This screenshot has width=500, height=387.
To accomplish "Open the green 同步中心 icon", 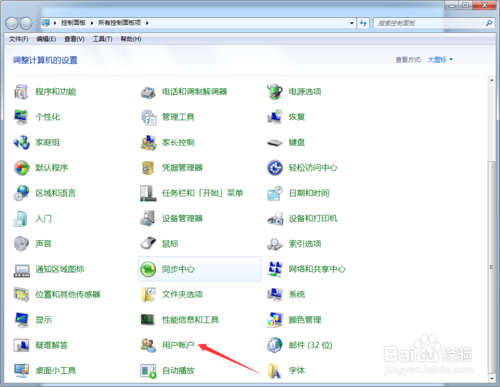I will click(x=148, y=269).
